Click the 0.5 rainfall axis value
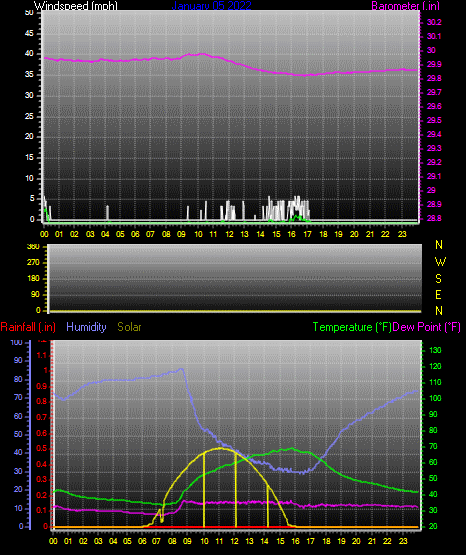Screen dimensions: 466x555 [x=42, y=448]
